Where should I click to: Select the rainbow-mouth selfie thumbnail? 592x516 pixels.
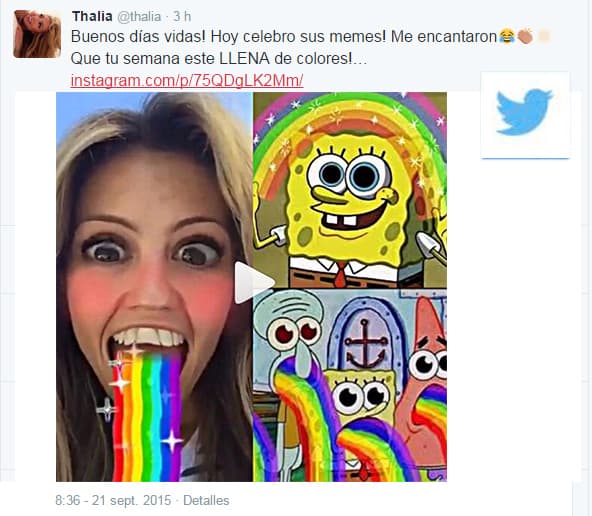coord(154,287)
